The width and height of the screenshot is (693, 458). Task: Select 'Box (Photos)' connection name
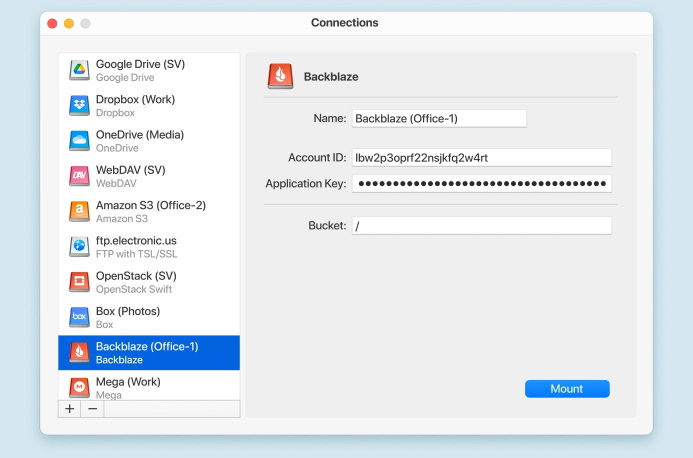click(128, 311)
